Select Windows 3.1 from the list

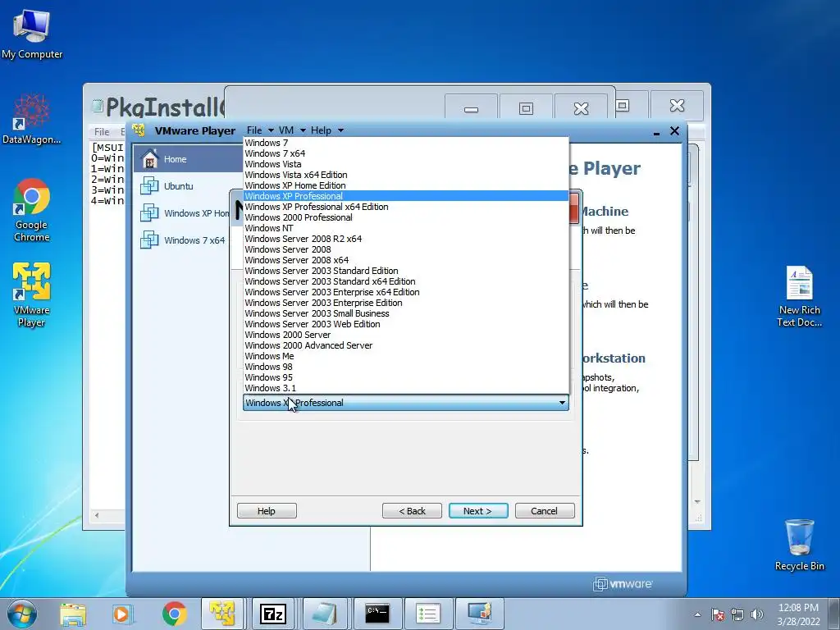point(405,388)
